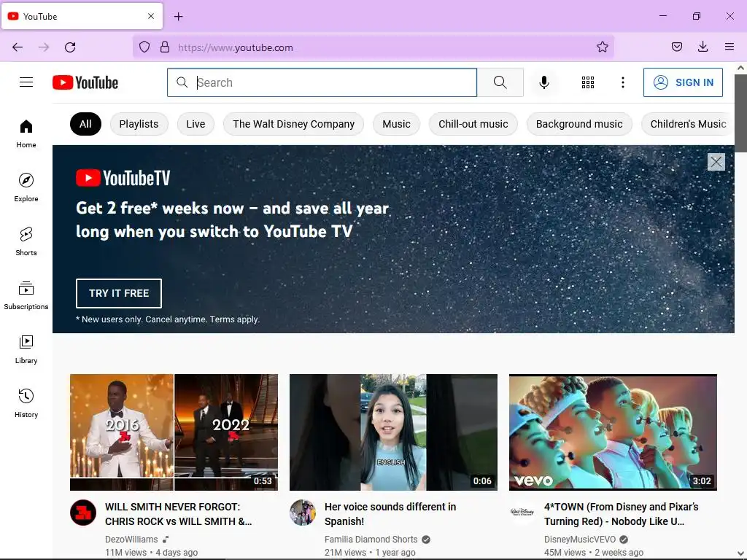Go back with the browser back arrow
The image size is (747, 560).
tap(18, 47)
